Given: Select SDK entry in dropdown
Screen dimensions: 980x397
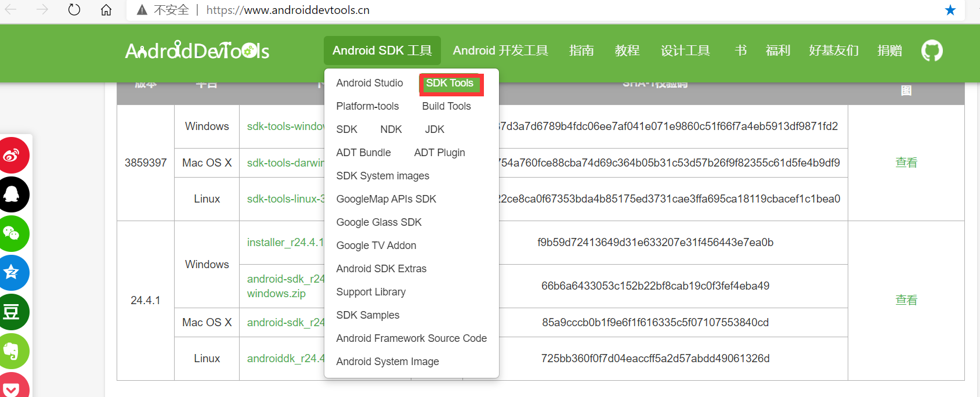Looking at the screenshot, I should [346, 129].
